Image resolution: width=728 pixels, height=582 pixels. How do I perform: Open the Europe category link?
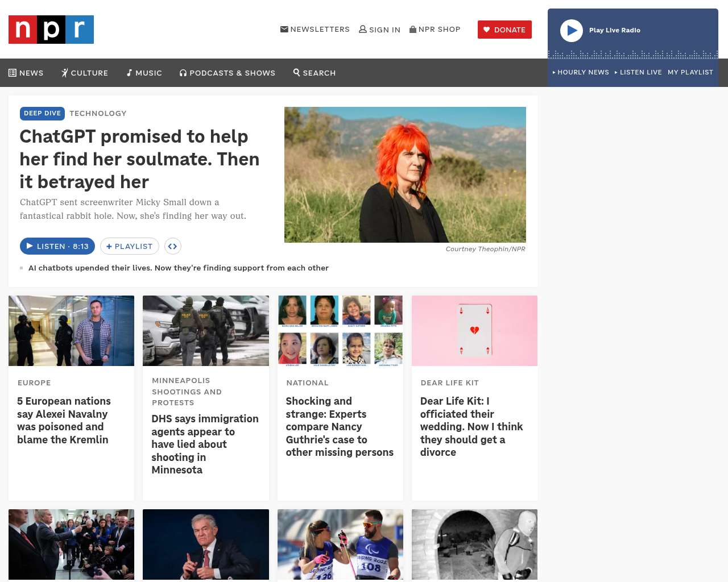pos(34,383)
